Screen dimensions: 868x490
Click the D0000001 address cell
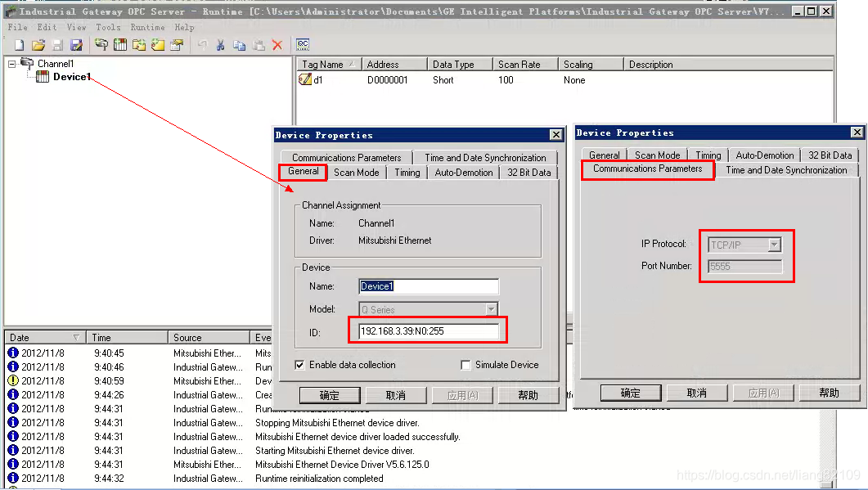pos(388,79)
